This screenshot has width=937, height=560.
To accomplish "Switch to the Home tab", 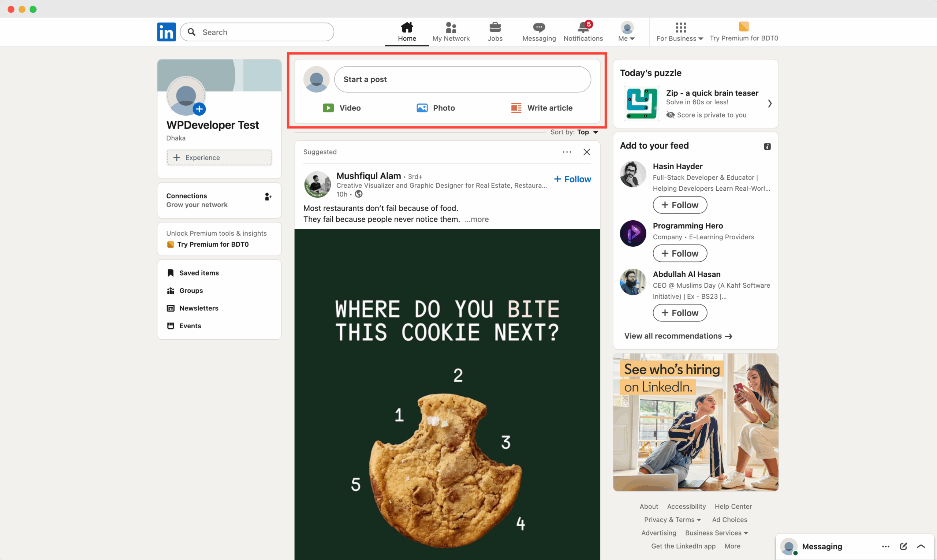I will click(407, 32).
